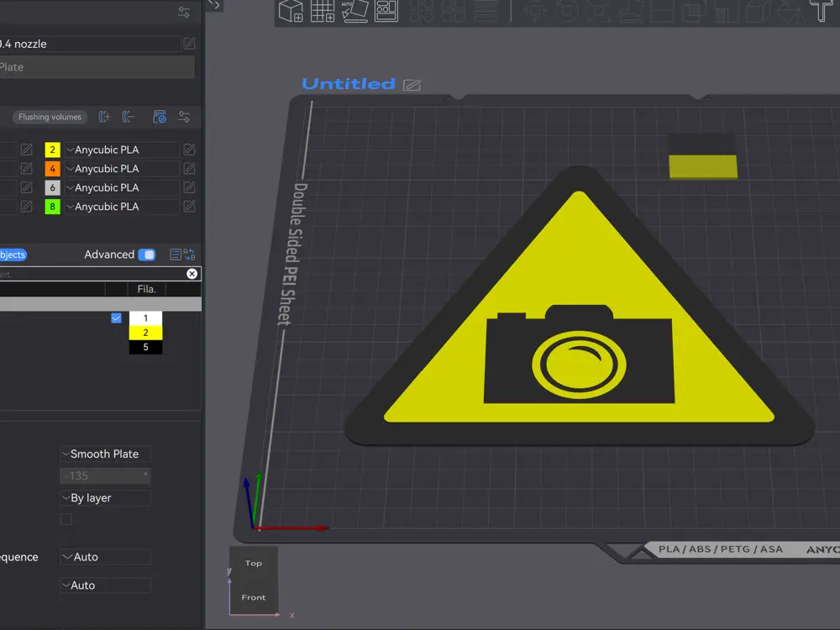Open the lower Auto dropdown
Screen dimensions: 840x630
pos(105,585)
